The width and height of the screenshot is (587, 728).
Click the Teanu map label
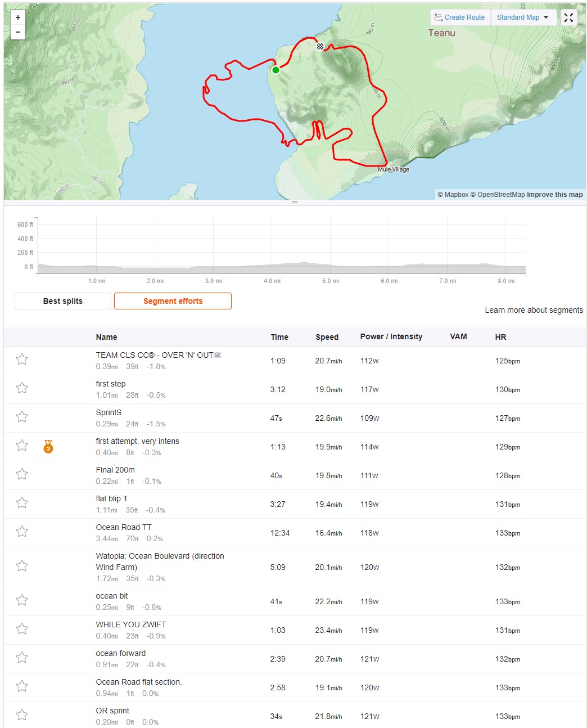tap(442, 33)
